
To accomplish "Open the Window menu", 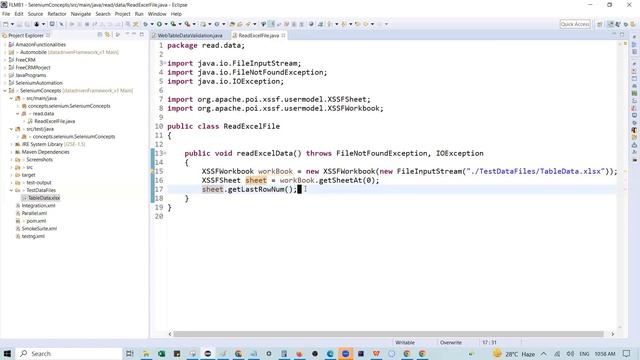I will (157, 14).
